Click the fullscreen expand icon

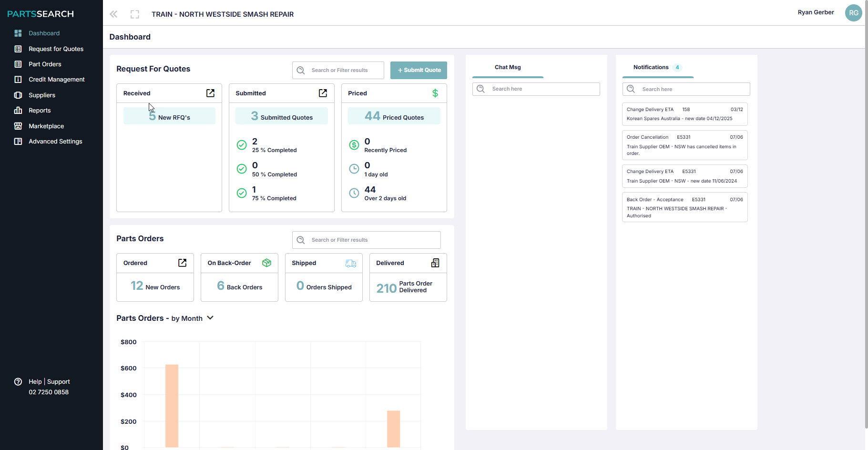135,14
